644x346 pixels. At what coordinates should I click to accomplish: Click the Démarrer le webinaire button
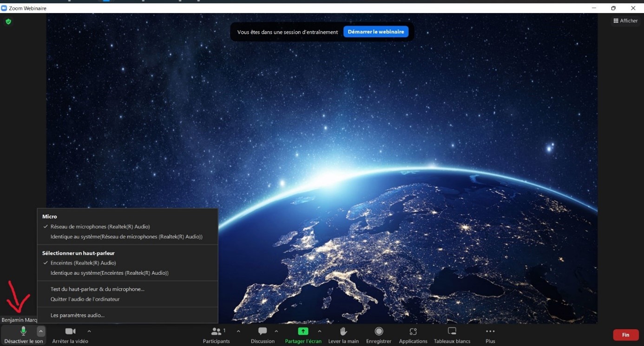pyautogui.click(x=376, y=32)
